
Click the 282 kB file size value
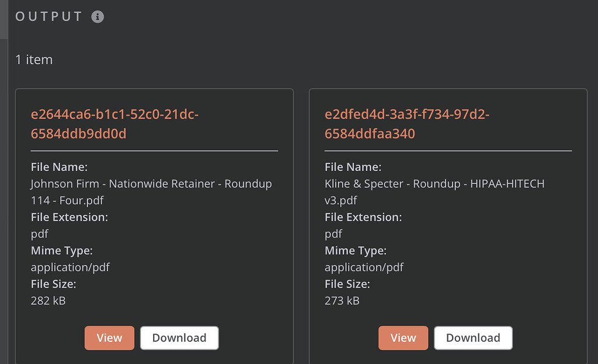[48, 301]
